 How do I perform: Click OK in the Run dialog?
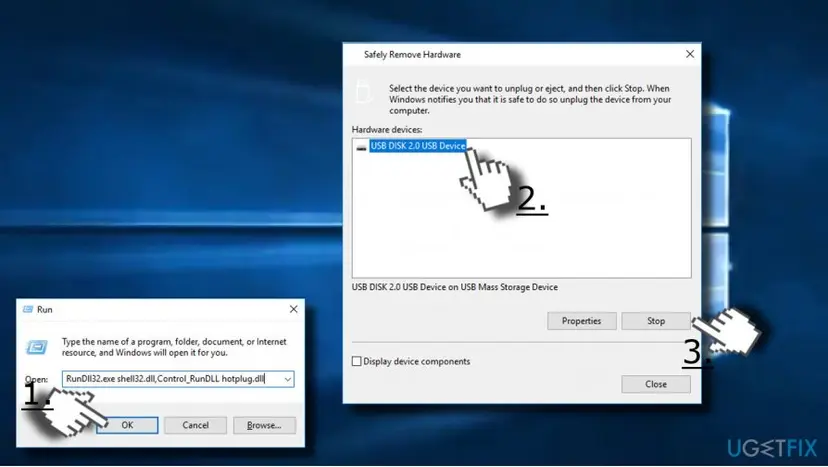[x=127, y=425]
